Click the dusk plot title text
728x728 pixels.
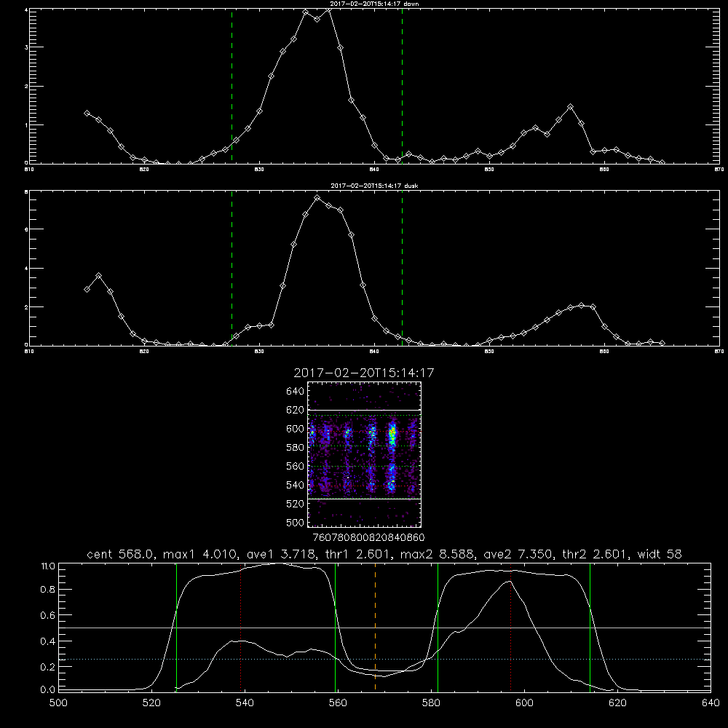374,186
